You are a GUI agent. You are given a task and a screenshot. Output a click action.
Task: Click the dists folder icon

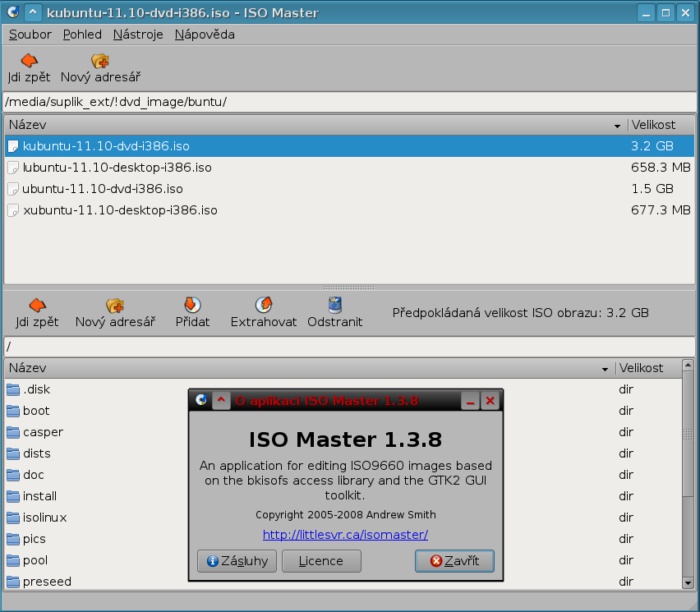(13, 454)
